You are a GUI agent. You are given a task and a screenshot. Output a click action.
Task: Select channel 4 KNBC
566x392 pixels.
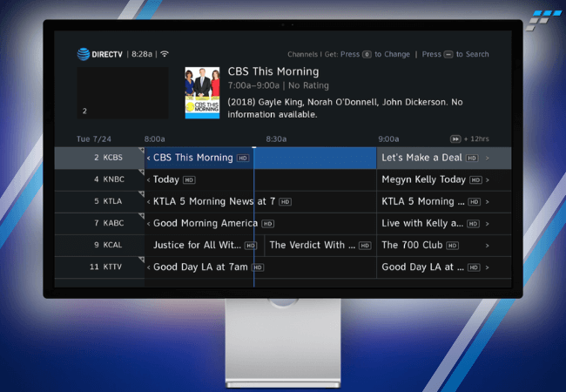[x=99, y=179]
